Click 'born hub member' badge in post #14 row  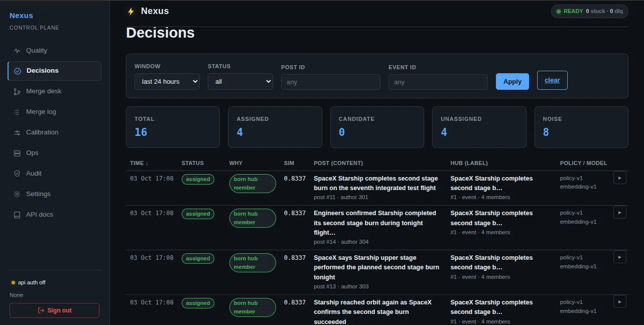252,218
